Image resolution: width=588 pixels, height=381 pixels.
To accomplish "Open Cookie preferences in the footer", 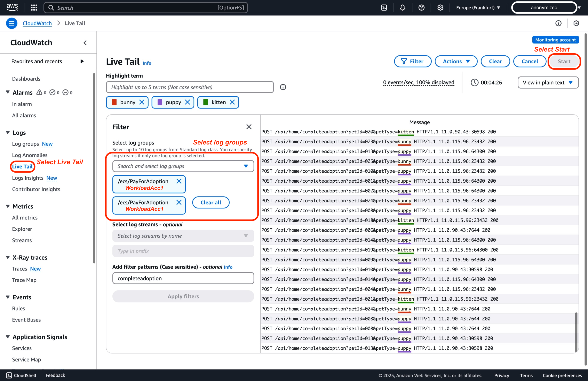I will click(562, 376).
